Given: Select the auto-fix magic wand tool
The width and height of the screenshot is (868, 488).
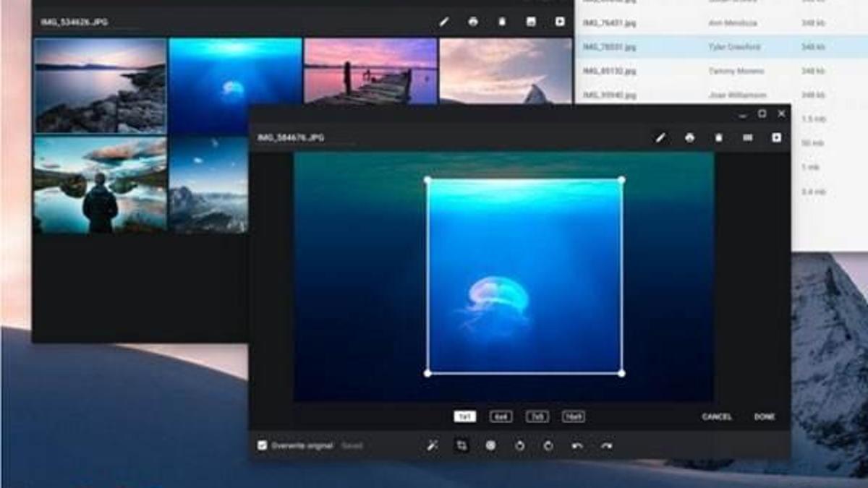Looking at the screenshot, I should [433, 446].
